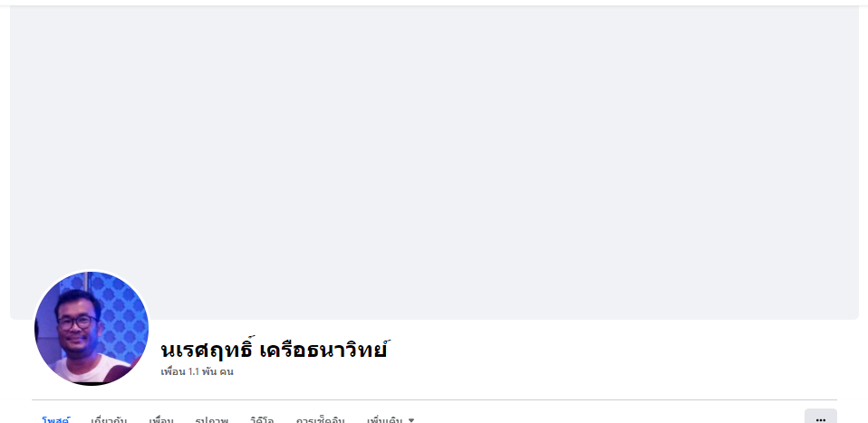Open the การเช็คอิน tab

[x=320, y=419]
